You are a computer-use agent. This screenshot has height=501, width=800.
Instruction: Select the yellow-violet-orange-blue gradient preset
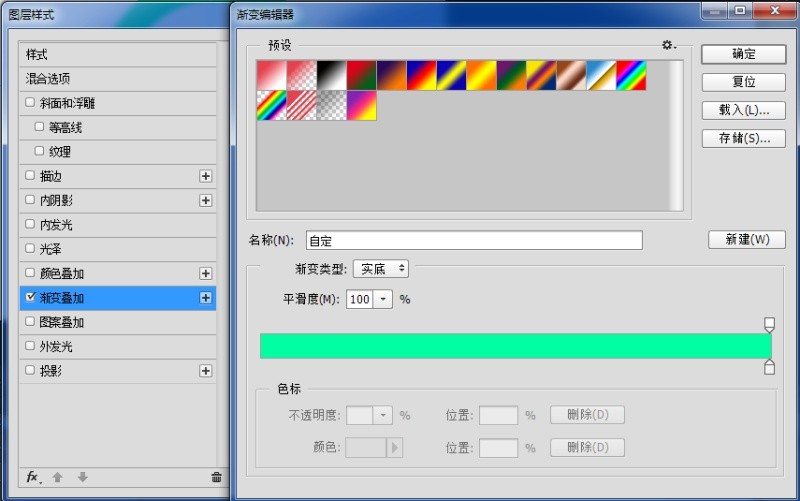pyautogui.click(x=541, y=76)
